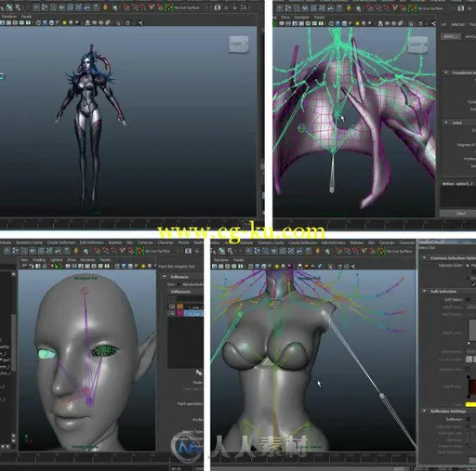Click the dark red falloff color swatch

pyautogui.click(x=472, y=386)
